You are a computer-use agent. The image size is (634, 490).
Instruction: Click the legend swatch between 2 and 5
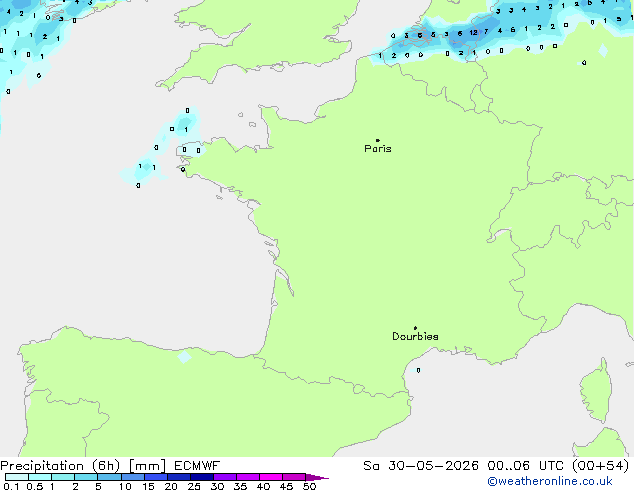[86, 477]
